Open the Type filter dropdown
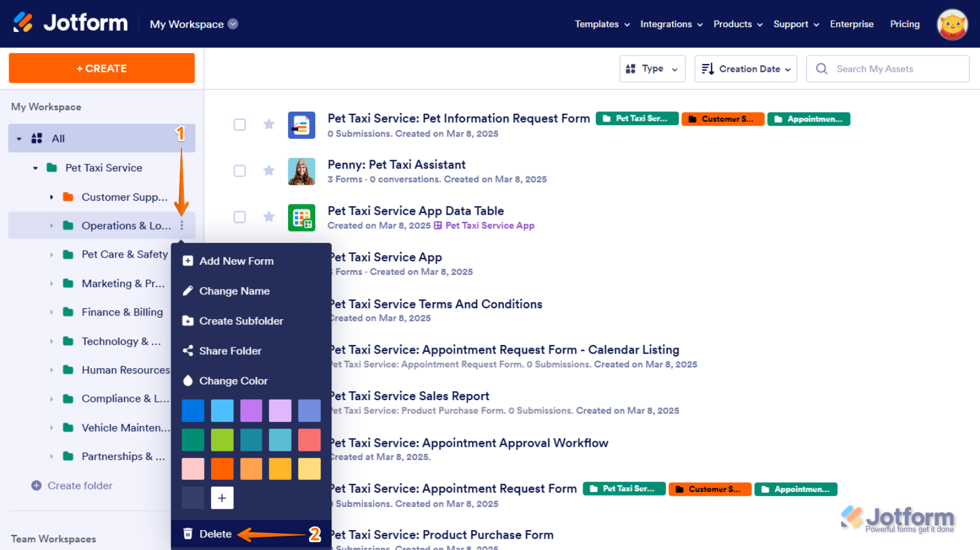 coord(653,69)
